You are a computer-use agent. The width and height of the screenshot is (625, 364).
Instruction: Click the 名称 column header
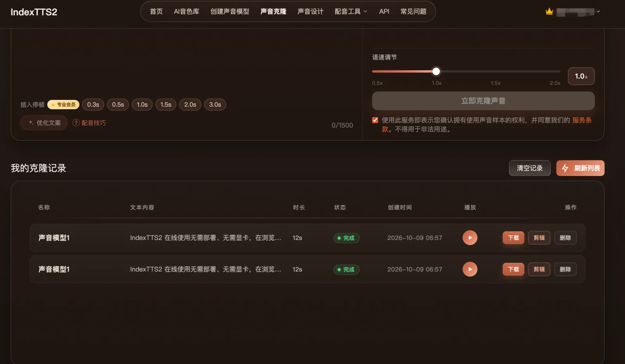44,208
